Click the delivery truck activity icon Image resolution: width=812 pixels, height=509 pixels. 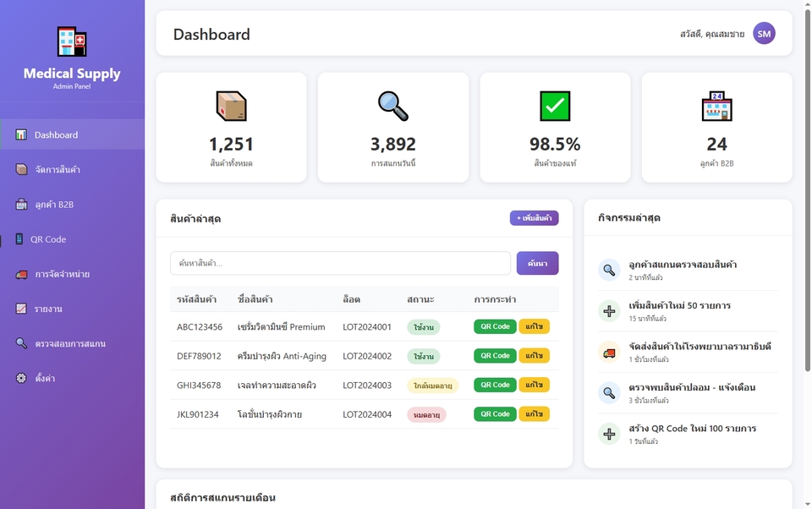point(609,352)
